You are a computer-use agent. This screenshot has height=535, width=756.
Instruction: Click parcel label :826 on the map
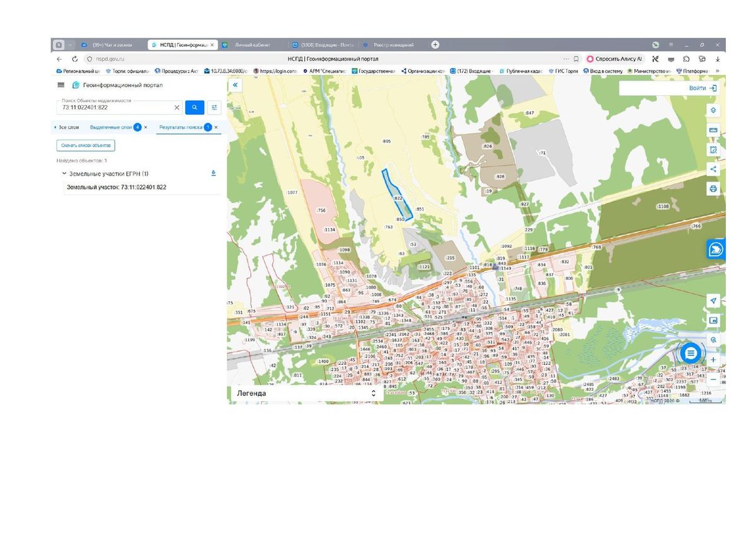tap(487, 146)
